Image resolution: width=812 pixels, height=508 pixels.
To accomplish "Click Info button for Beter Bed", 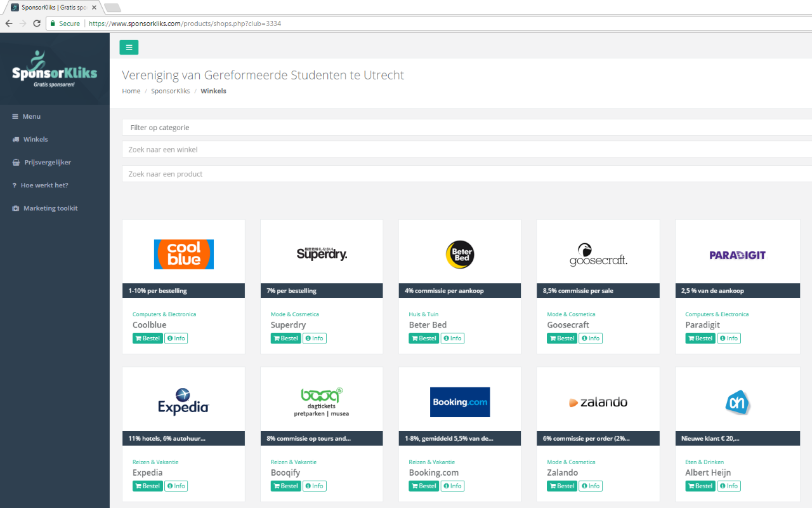I will pos(453,338).
